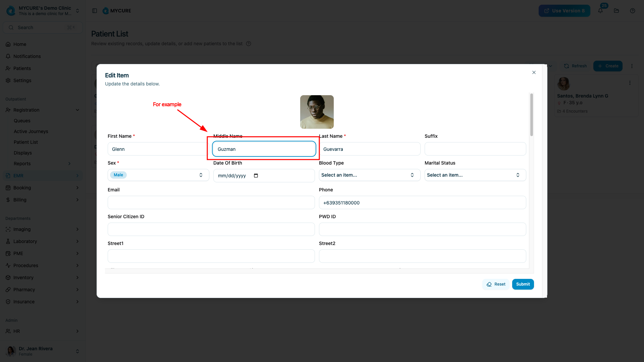644x362 pixels.
Task: Go to Home in sidebar
Action: coord(20,44)
